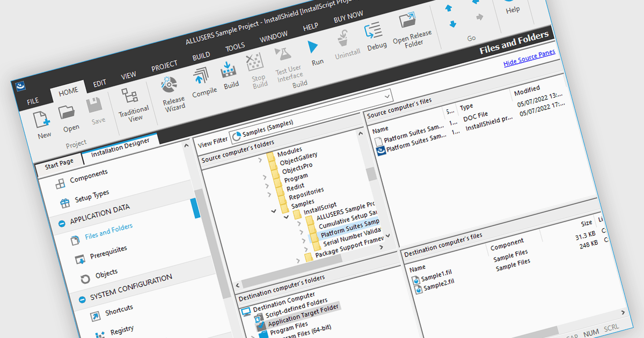Image resolution: width=644 pixels, height=338 pixels.
Task: Click the Compile icon
Action: click(x=201, y=76)
